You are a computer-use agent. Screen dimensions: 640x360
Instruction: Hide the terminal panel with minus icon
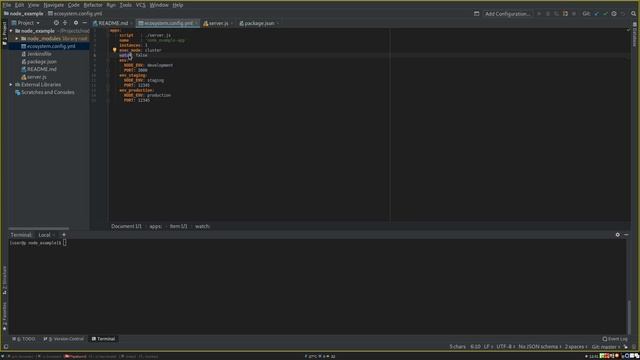tap(627, 235)
